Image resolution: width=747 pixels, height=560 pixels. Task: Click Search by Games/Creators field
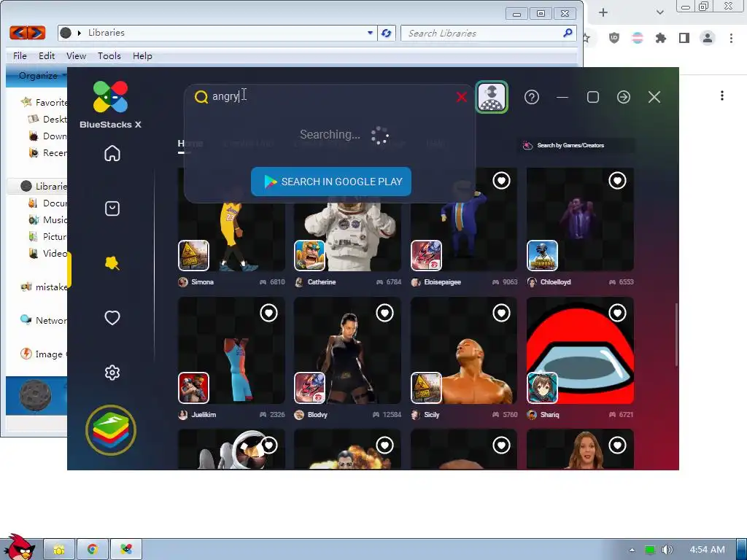[x=577, y=145]
